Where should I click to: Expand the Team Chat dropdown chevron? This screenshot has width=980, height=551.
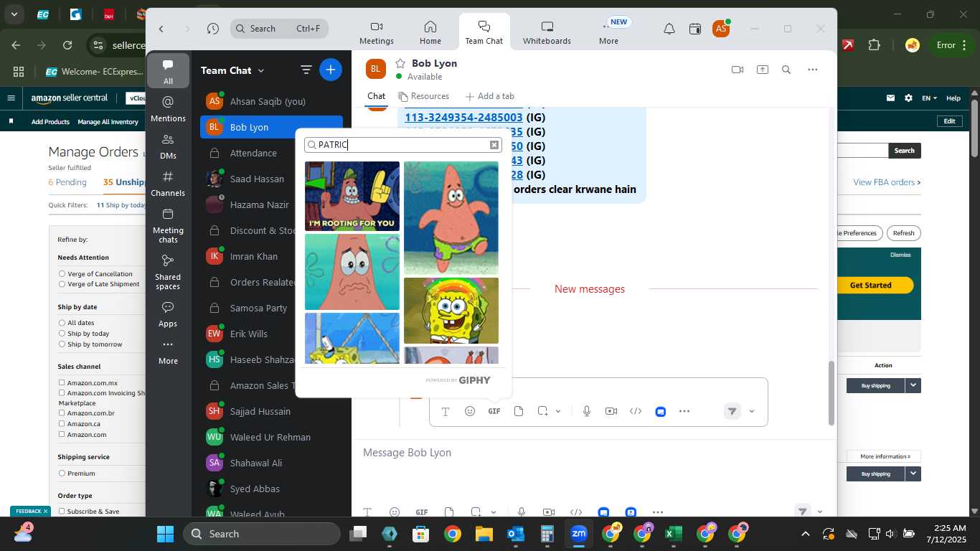click(x=261, y=70)
